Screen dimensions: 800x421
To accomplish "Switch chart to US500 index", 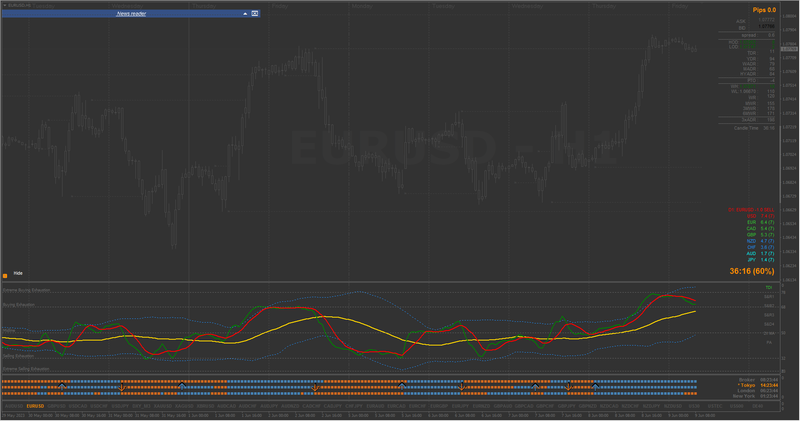I will point(737,406).
